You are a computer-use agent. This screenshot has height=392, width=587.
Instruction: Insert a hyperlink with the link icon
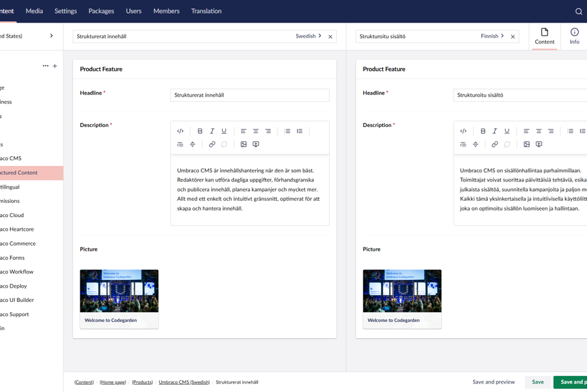click(x=211, y=144)
